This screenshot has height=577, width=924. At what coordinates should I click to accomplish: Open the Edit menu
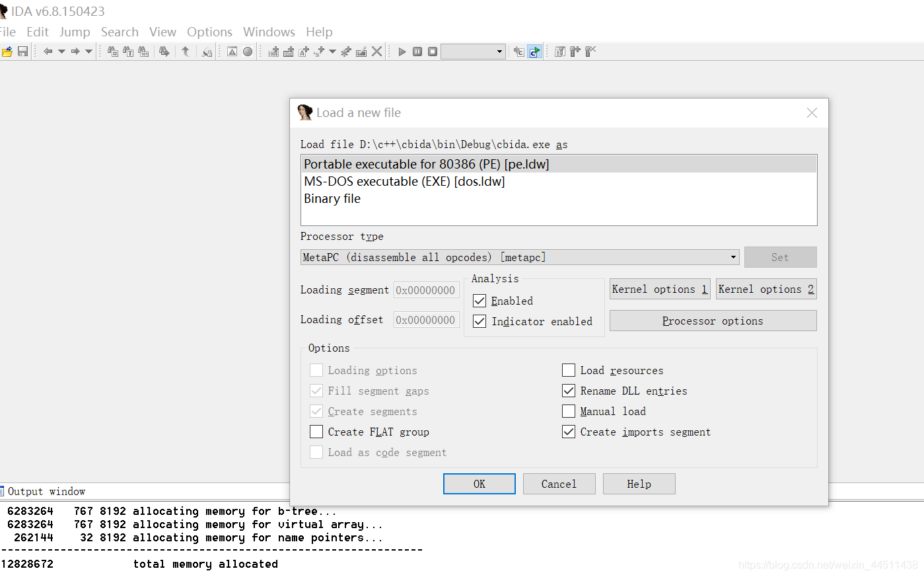[x=38, y=32]
